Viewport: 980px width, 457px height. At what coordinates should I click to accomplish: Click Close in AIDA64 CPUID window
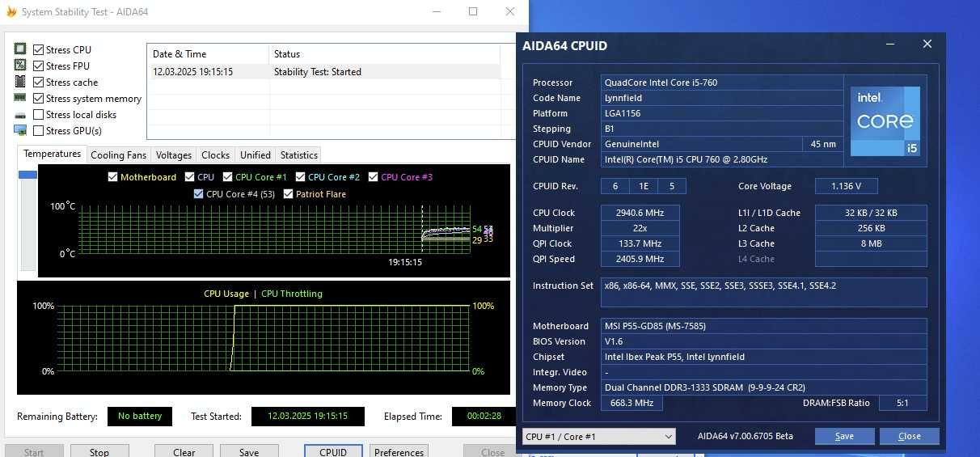[x=910, y=436]
